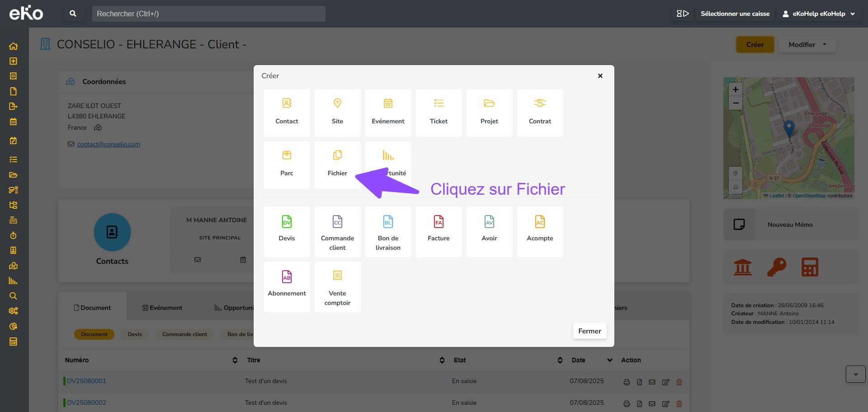Viewport: 868px width, 412px height.
Task: Select the Contact creation tile
Action: tap(287, 112)
